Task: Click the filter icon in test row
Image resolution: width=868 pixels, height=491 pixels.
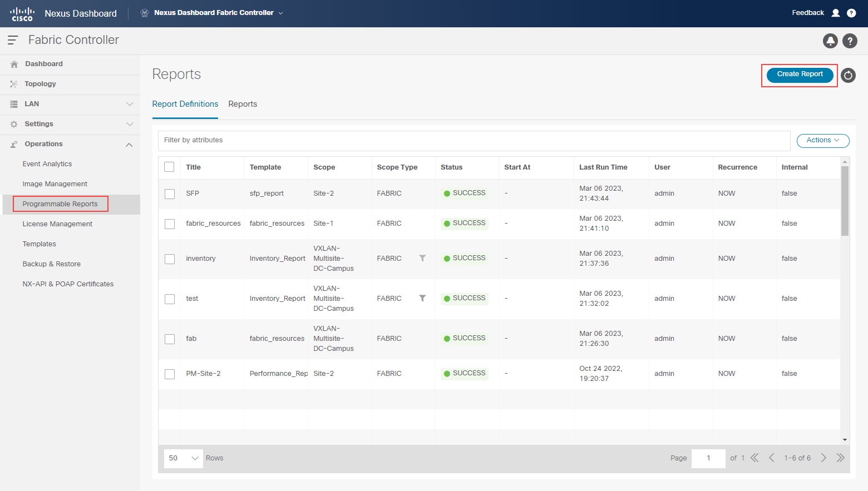Action: pos(422,298)
